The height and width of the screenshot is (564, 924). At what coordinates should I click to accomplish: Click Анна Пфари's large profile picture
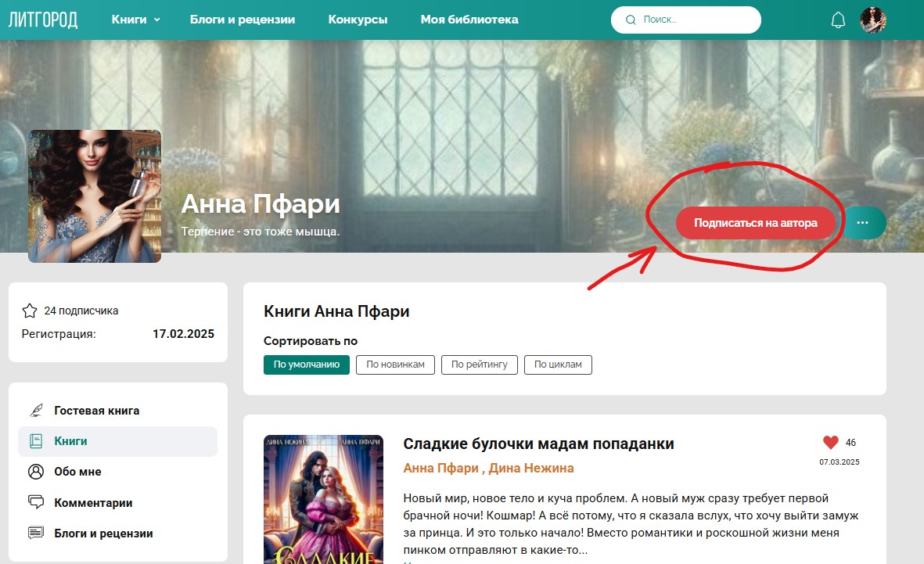coord(95,196)
